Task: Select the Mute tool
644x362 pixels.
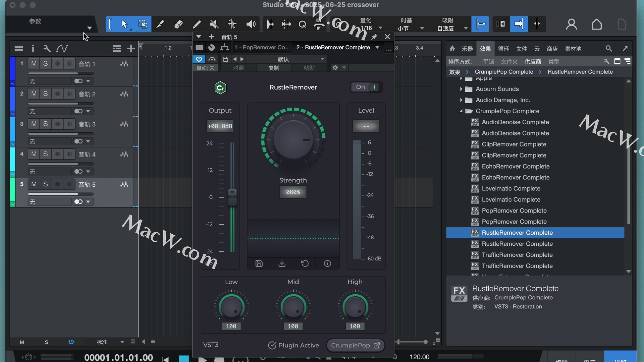Action: [214, 24]
